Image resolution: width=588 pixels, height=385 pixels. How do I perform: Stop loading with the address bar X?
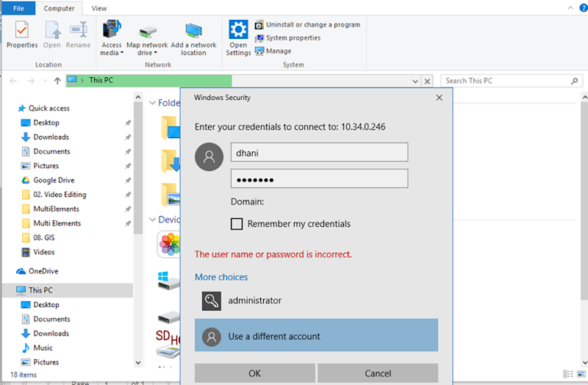coord(427,81)
